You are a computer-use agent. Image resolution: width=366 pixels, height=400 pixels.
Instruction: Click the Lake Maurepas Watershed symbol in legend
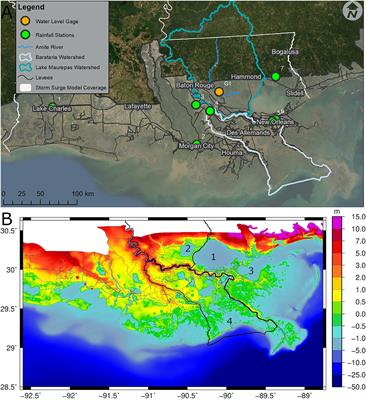click(x=25, y=67)
